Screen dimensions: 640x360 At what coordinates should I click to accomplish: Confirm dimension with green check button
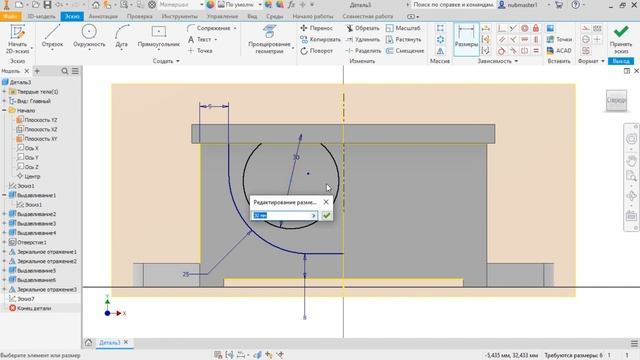326,216
